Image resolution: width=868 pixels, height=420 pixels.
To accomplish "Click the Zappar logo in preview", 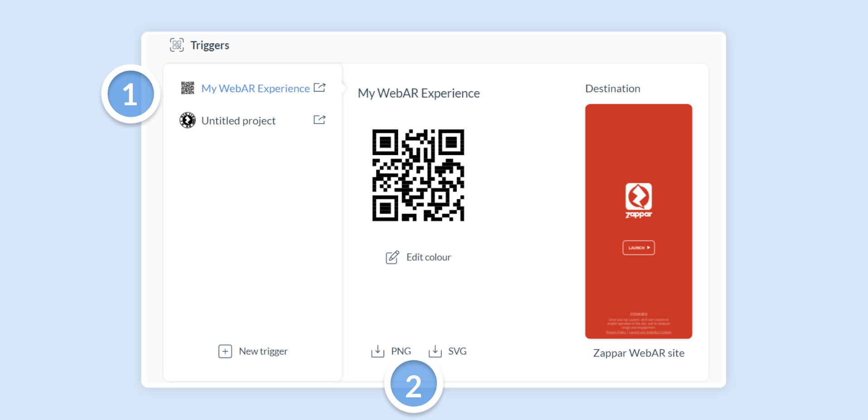I will coord(639,200).
